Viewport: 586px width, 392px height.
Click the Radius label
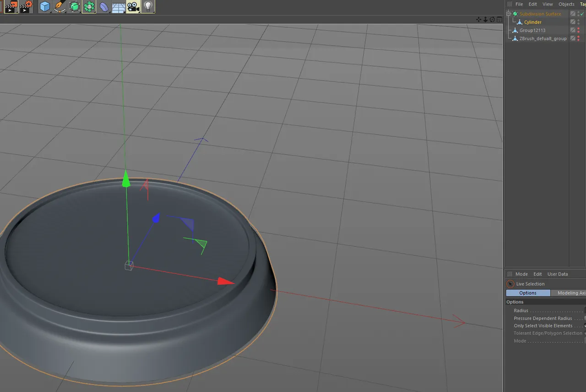521,310
